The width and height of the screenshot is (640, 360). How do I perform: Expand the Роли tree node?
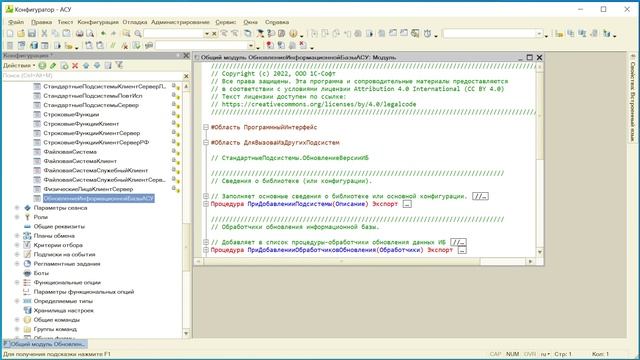(x=17, y=217)
